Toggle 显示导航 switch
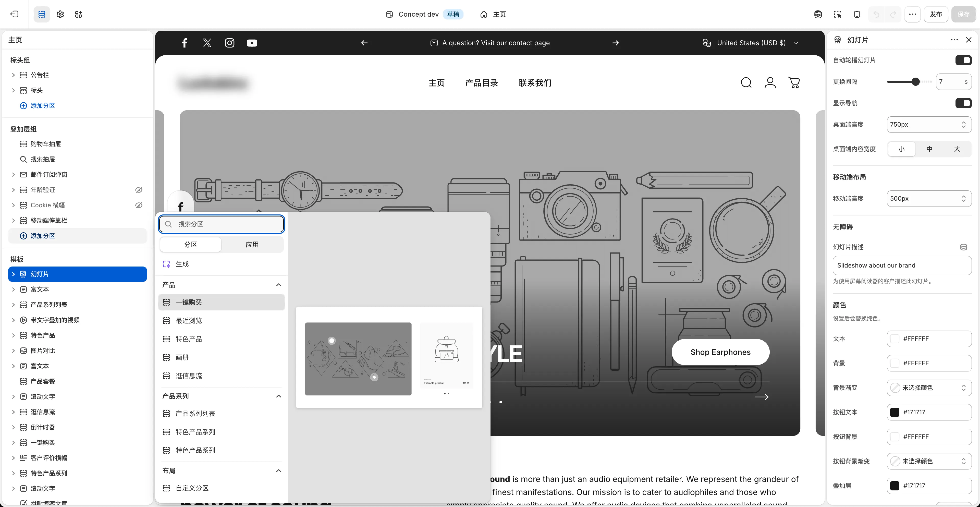The width and height of the screenshot is (980, 507). coord(963,103)
